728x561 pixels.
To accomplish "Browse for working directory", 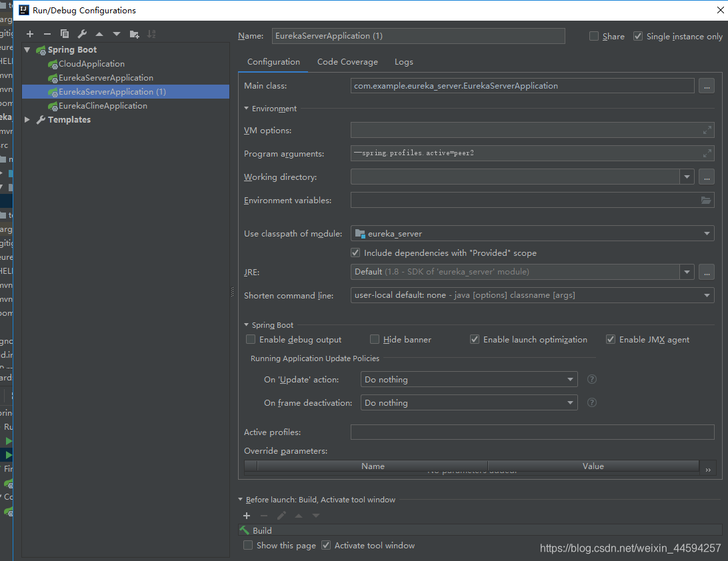I will (x=706, y=177).
